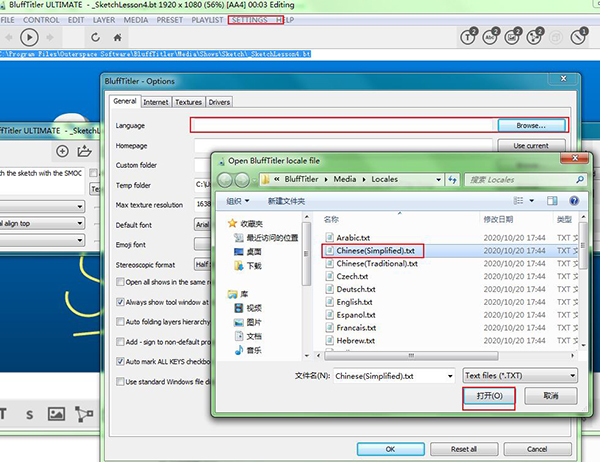Viewport: 600px width, 462px height.
Task: Select 桌面 in the file dialog sidebar
Action: (248, 252)
